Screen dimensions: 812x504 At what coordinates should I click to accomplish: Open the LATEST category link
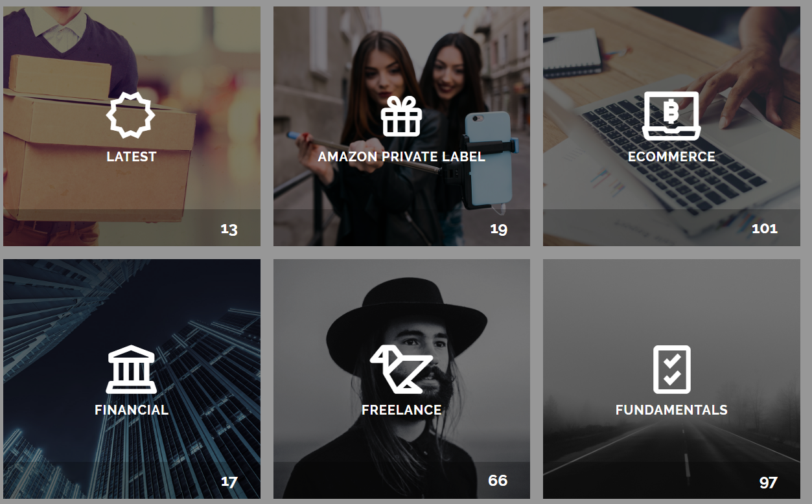132,157
